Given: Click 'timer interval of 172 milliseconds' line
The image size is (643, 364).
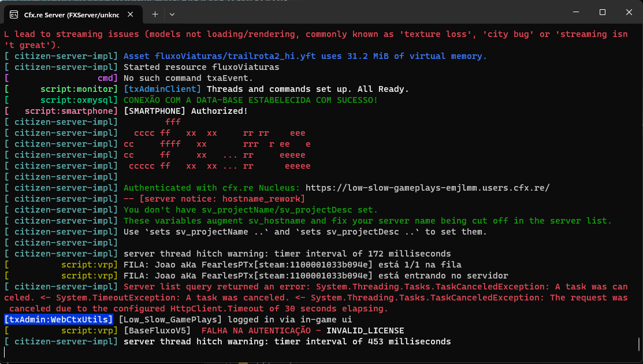Looking at the screenshot, I should [x=287, y=254].
